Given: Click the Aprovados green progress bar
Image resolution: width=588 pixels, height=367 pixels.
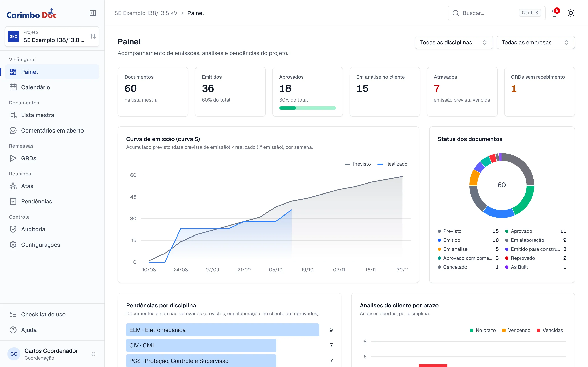Looking at the screenshot, I should [x=308, y=108].
